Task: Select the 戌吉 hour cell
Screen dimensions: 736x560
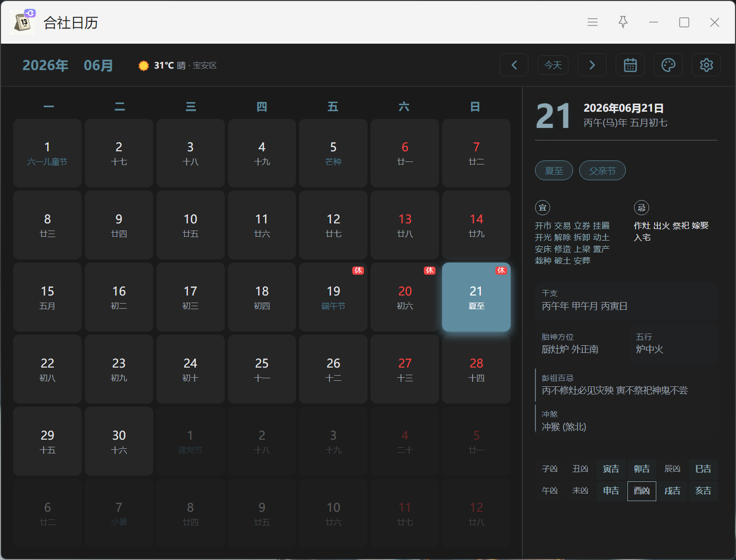Action: click(x=673, y=491)
